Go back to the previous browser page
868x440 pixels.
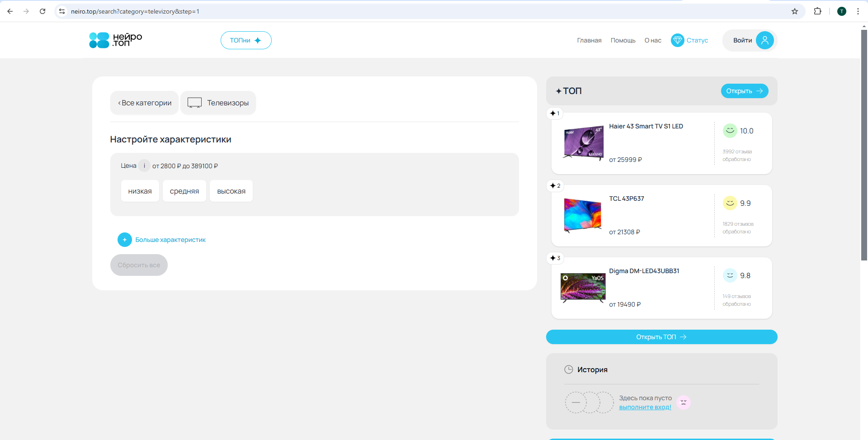coord(10,11)
